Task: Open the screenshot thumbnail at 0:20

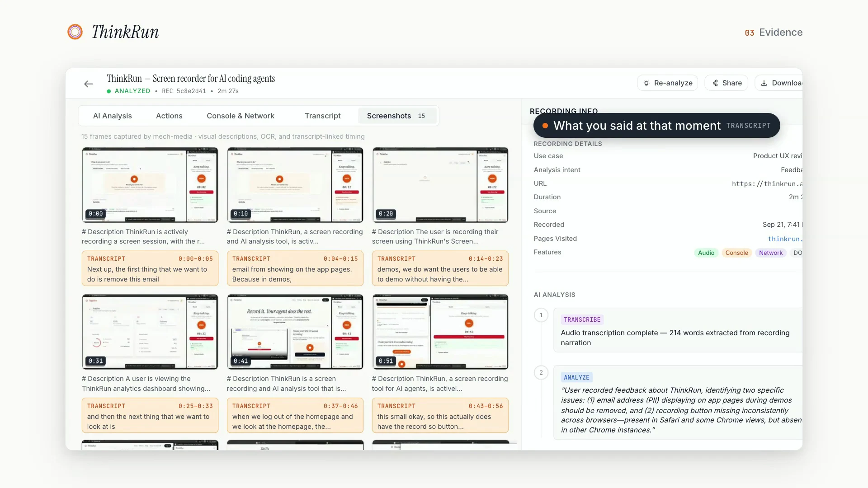Action: point(440,185)
